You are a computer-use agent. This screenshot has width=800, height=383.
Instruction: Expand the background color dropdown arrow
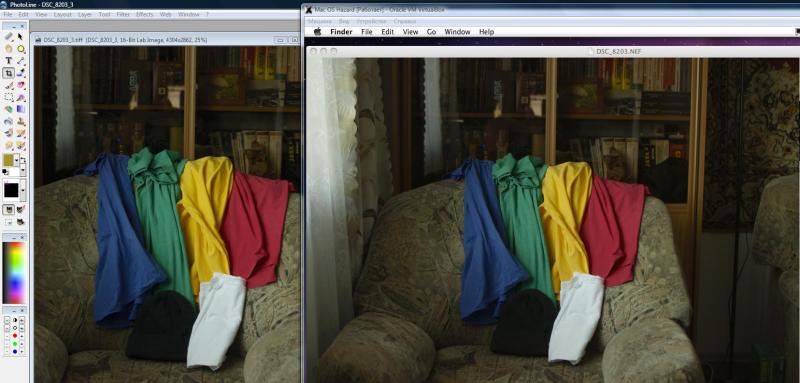(x=23, y=170)
